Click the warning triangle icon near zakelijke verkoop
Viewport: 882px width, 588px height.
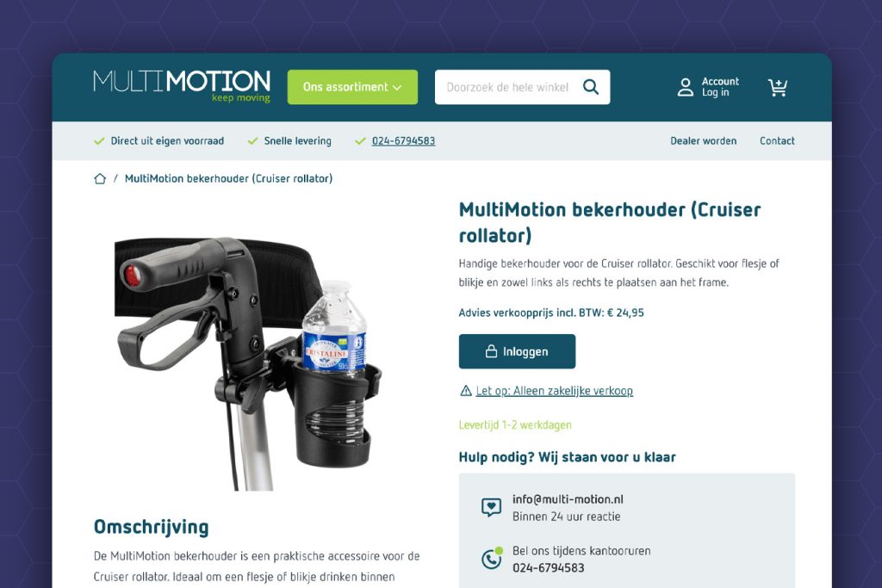(x=466, y=391)
